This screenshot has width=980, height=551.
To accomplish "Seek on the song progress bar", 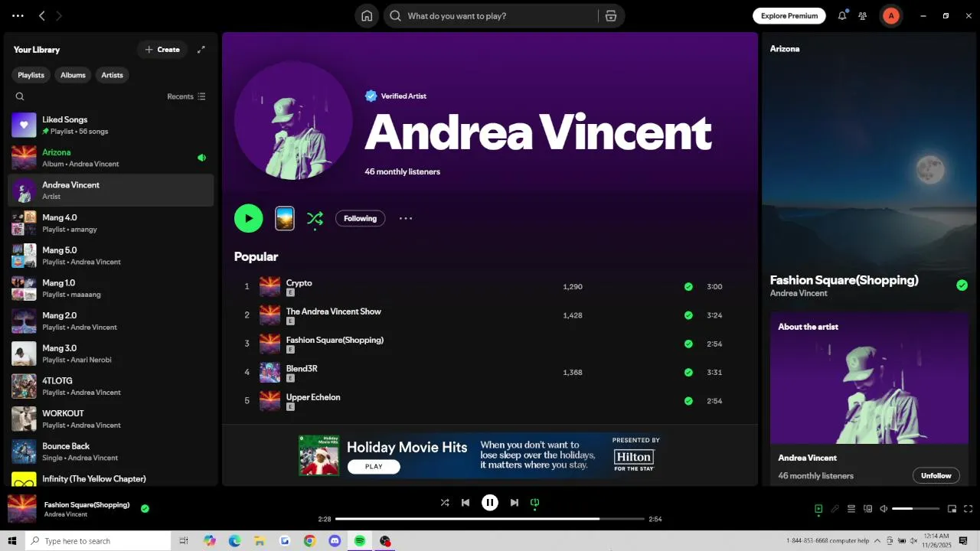I will click(490, 519).
